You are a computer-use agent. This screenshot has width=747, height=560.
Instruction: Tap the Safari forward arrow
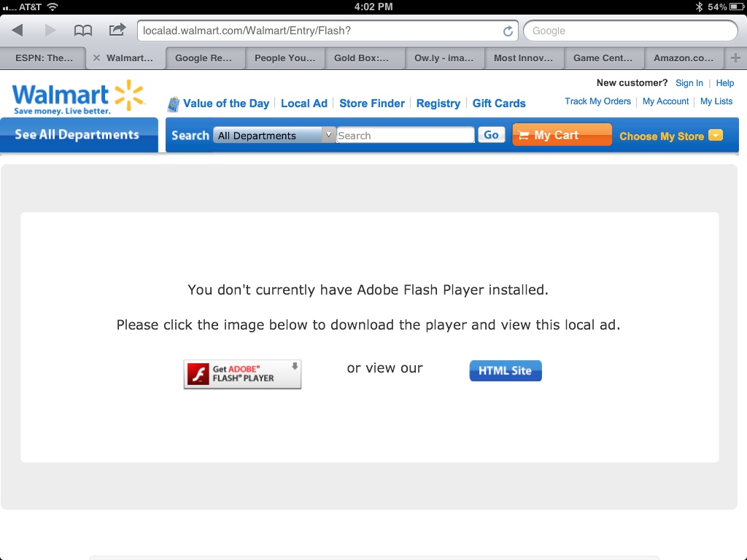pyautogui.click(x=50, y=31)
